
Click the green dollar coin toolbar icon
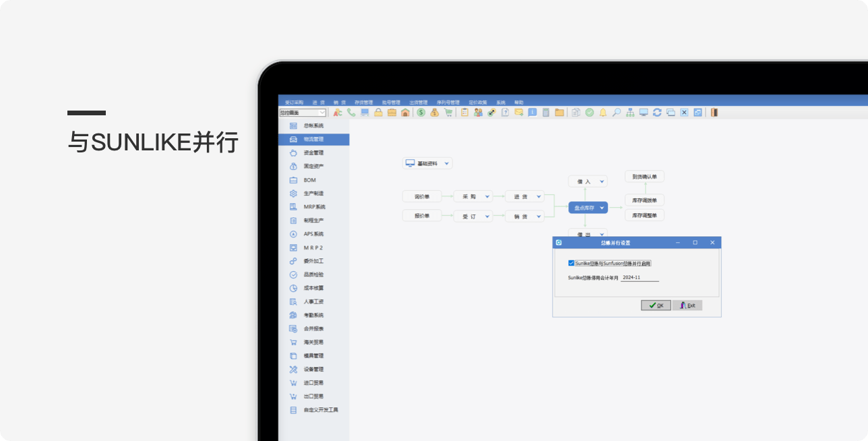tap(421, 113)
